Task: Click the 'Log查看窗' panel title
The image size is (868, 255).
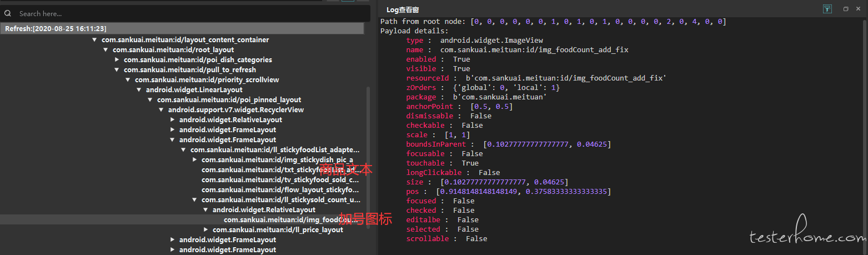Action: pos(403,10)
